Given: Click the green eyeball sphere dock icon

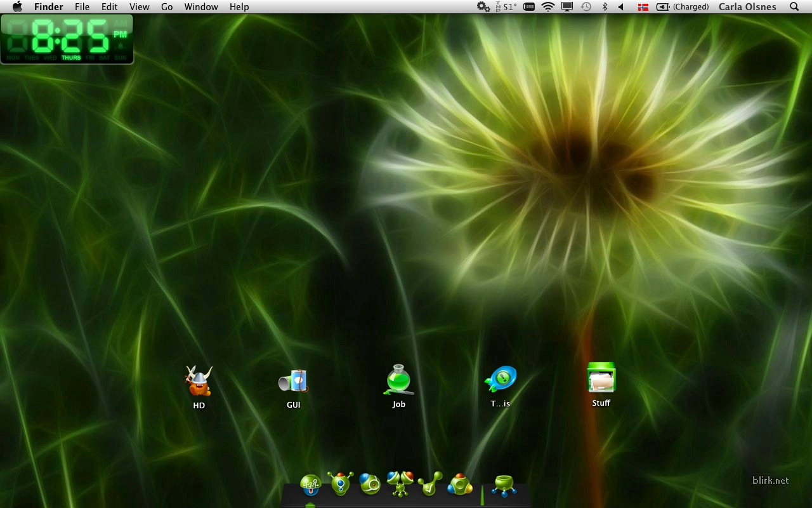Looking at the screenshot, I should coord(370,484).
